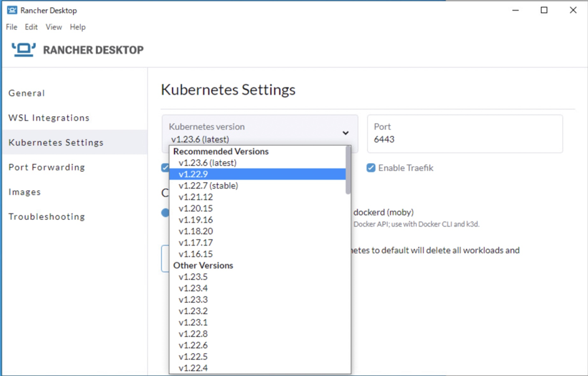
Task: Toggle the Enable Traefik checkbox
Action: click(x=371, y=168)
